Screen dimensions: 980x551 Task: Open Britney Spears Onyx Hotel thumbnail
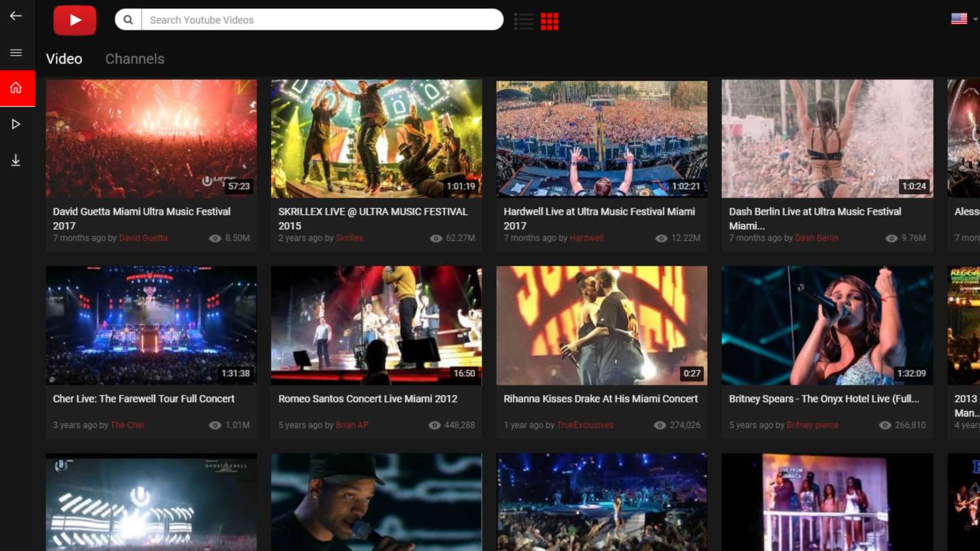click(x=827, y=326)
